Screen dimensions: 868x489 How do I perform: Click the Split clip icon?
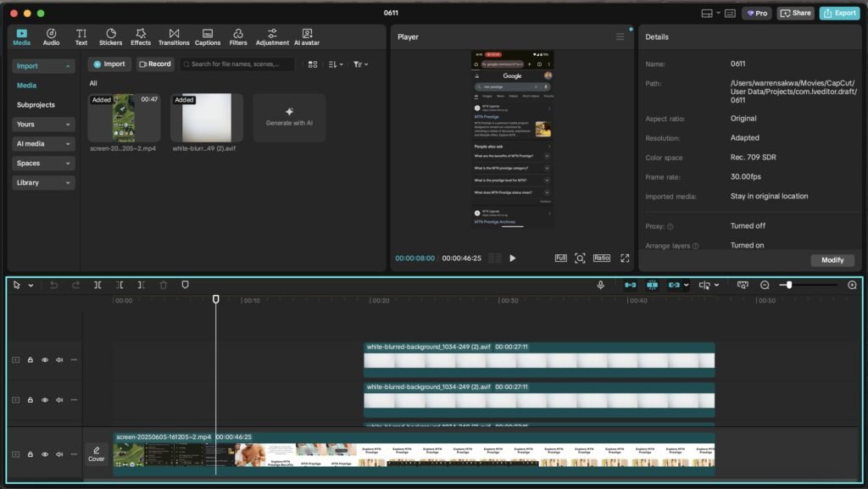(x=97, y=285)
